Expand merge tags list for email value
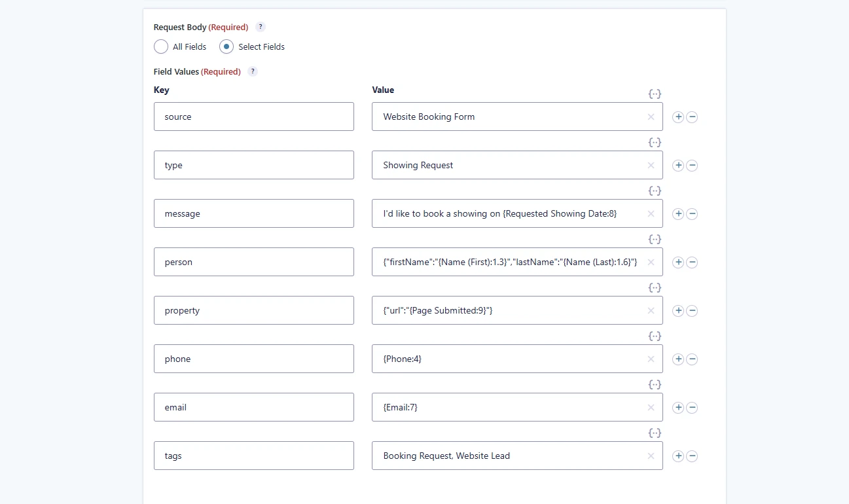 (x=655, y=384)
